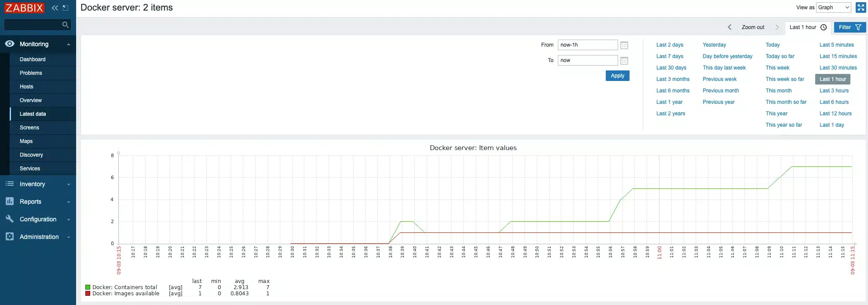Expand the Inventory menu section
Image resolution: width=868 pixels, height=305 pixels.
pos(69,184)
